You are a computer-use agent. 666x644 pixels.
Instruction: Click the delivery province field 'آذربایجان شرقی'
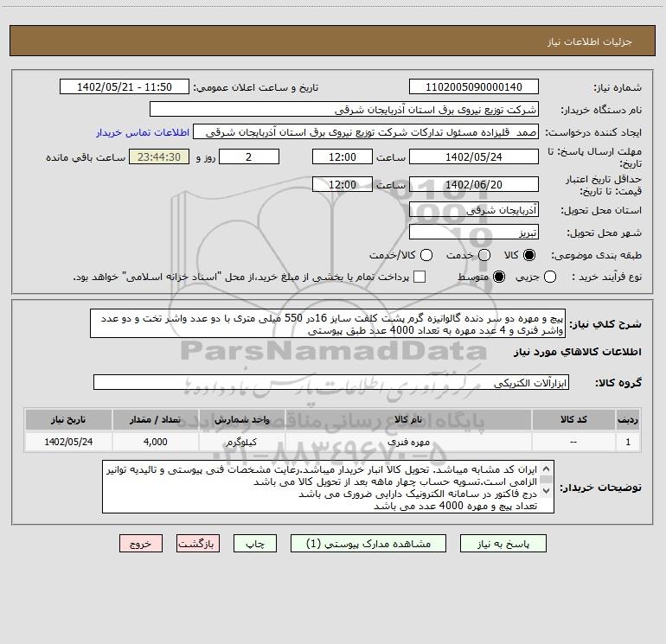[x=474, y=210]
